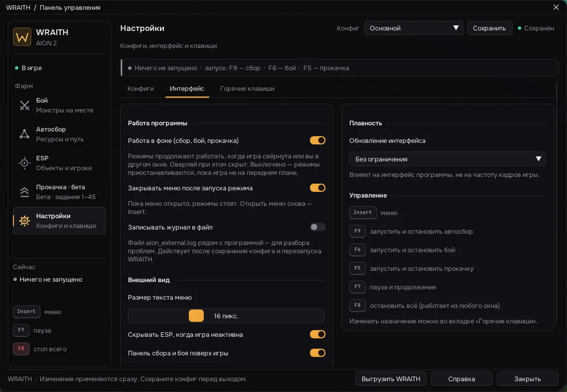Click the 'Обновление интерфейса' label

tap(387, 141)
